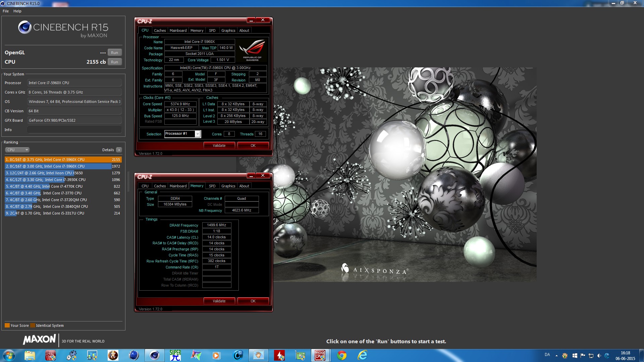Open the monitor with shield taskbar icon
The width and height of the screenshot is (644, 362).
point(92,355)
